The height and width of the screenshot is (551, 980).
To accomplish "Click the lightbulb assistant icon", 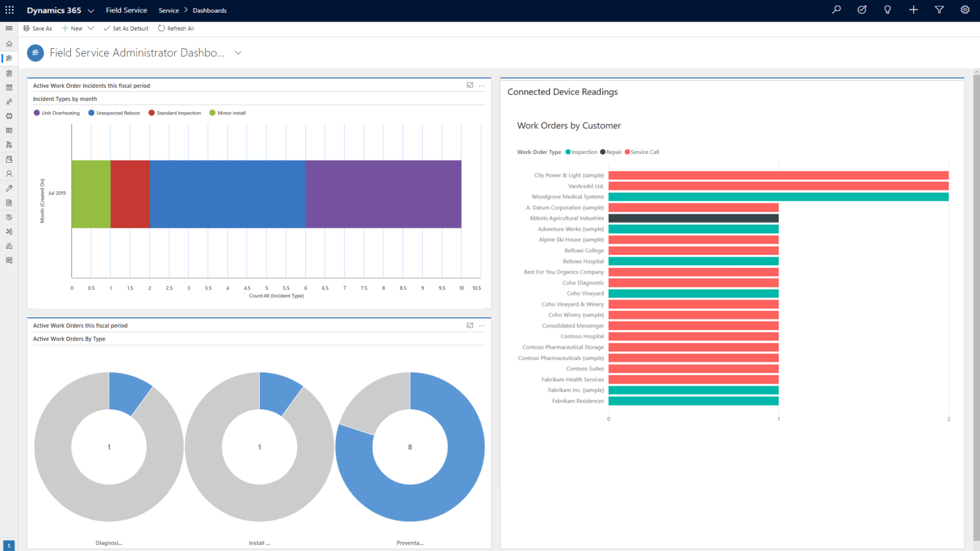I will tap(887, 10).
